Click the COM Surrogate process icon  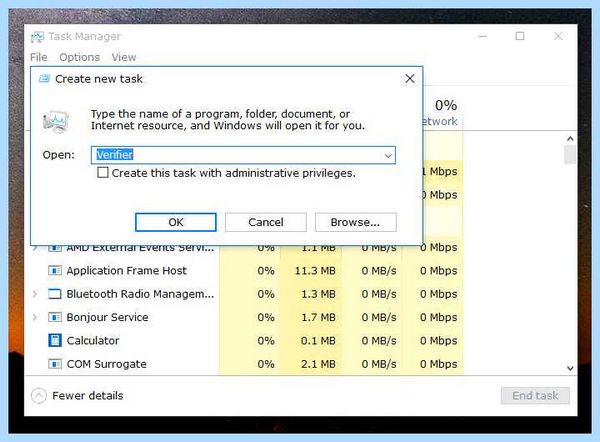coord(55,364)
